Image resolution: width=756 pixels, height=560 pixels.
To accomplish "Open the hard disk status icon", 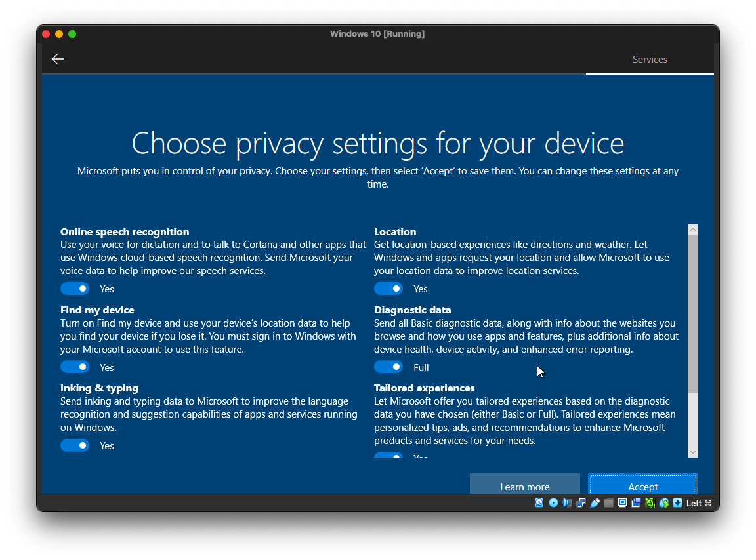I will click(x=539, y=503).
